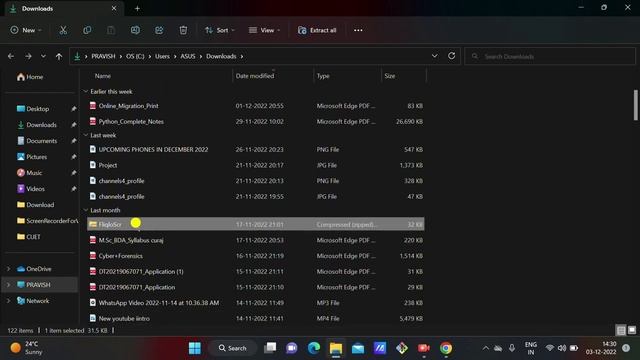Select the Project JPG file
Image resolution: width=640 pixels, height=360 pixels.
pyautogui.click(x=256, y=165)
